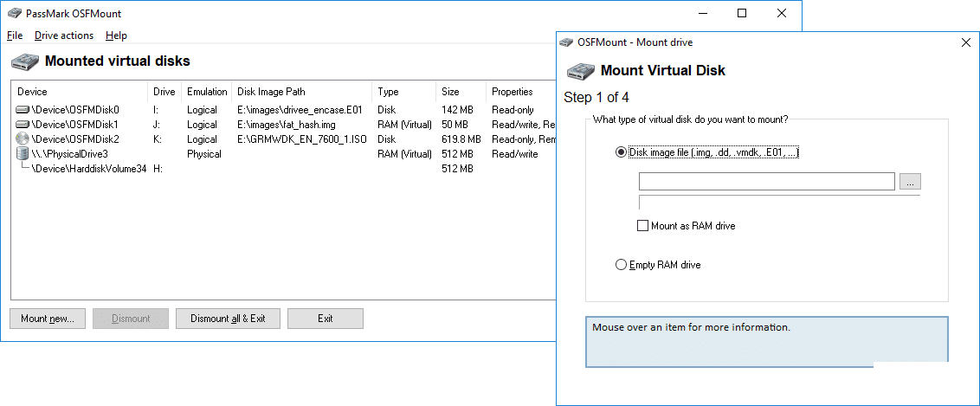This screenshot has height=406, width=980.
Task: Click drive letter K: cell
Action: [x=157, y=139]
